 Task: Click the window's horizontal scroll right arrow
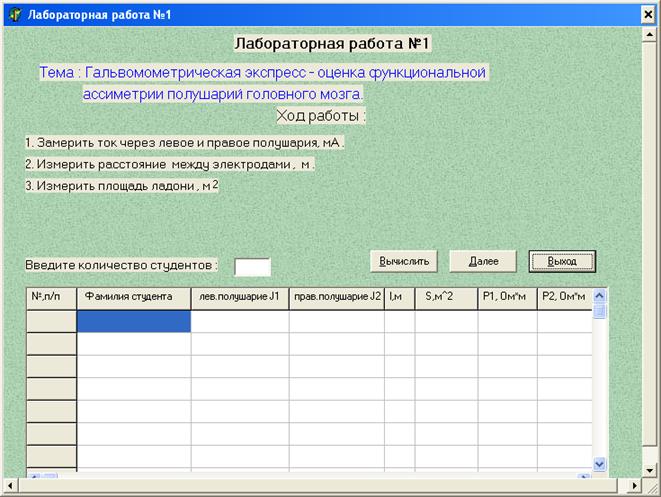tap(632, 486)
